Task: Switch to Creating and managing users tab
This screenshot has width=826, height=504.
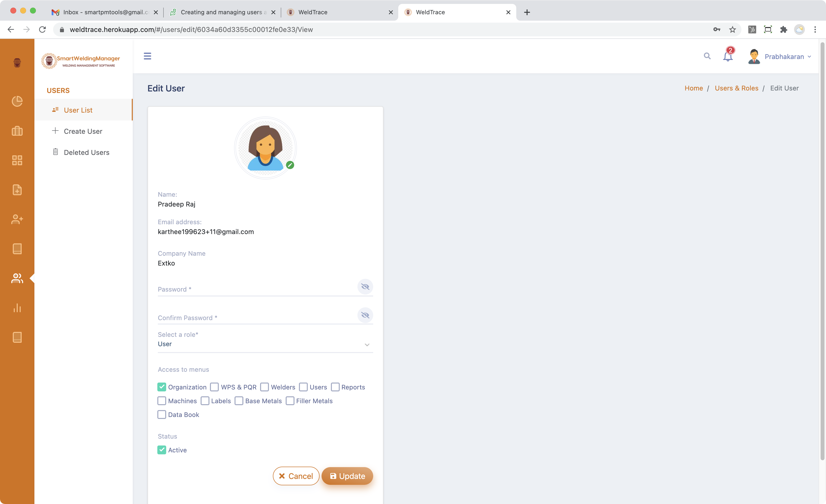Action: point(222,12)
